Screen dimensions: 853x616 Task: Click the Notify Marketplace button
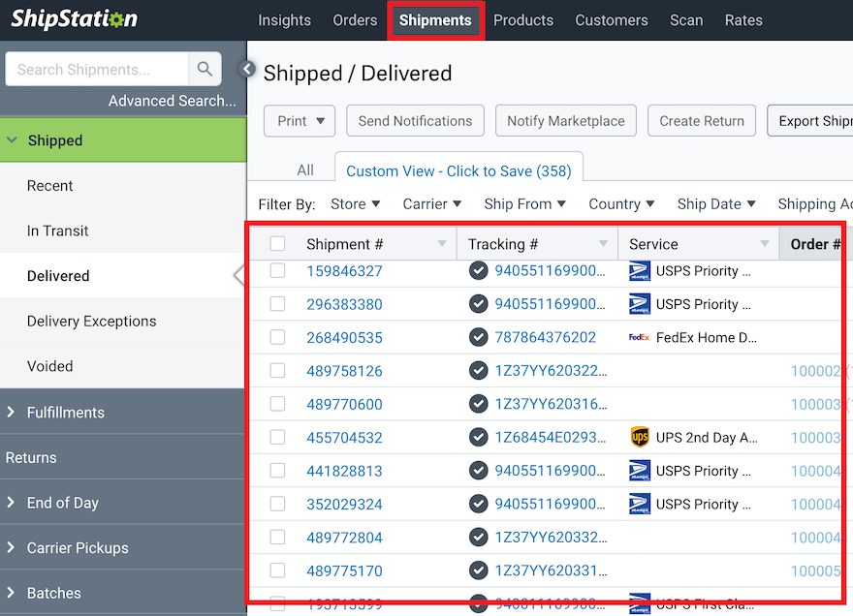click(565, 120)
